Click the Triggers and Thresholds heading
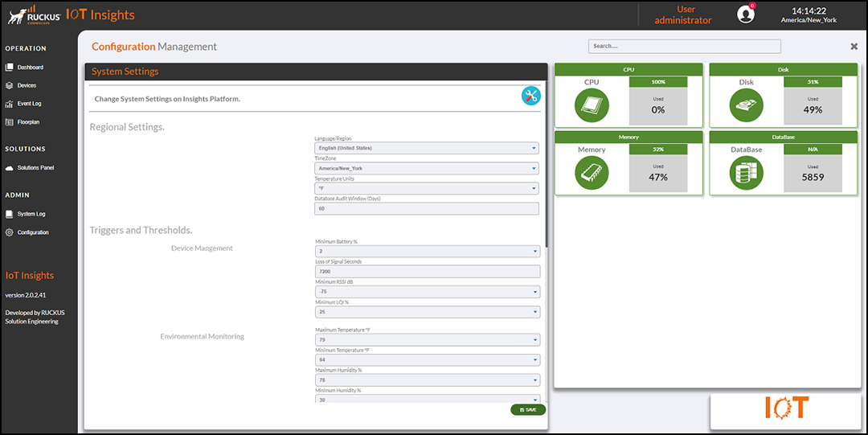 point(141,230)
